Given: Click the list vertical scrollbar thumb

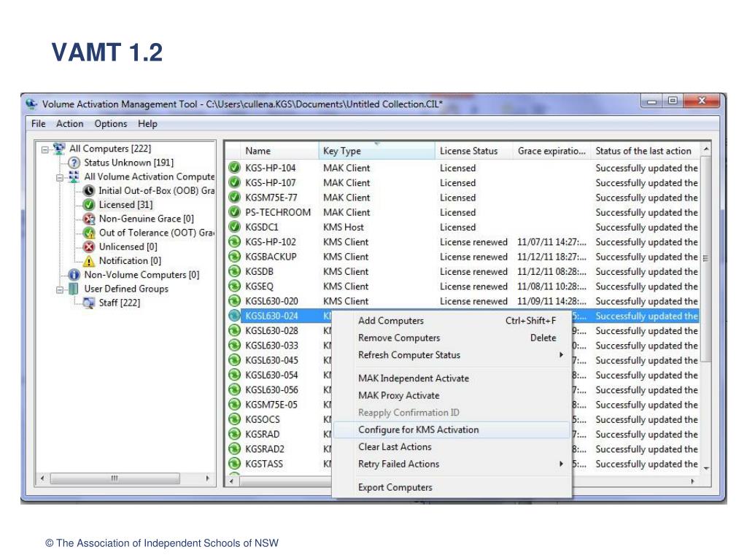Looking at the screenshot, I should (x=706, y=259).
